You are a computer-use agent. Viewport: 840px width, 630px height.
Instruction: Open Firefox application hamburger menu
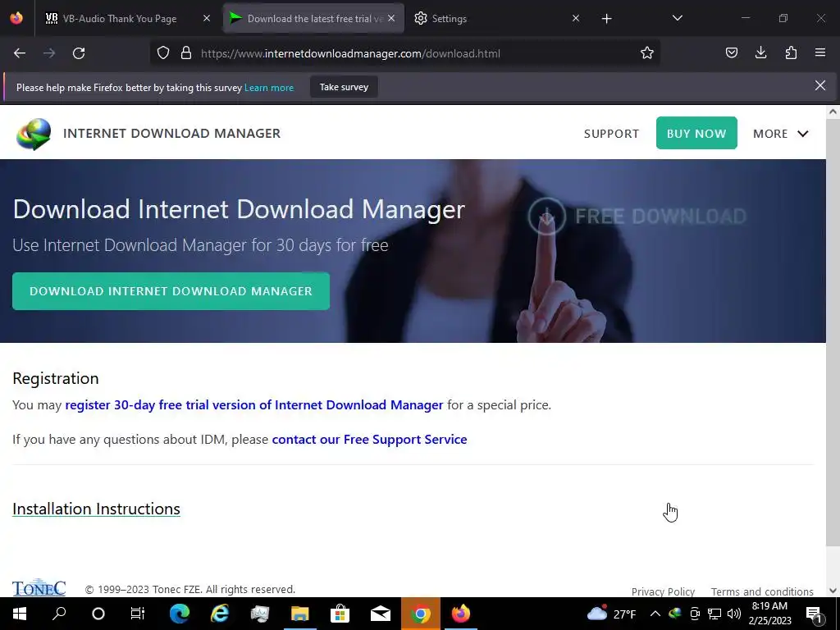click(820, 52)
